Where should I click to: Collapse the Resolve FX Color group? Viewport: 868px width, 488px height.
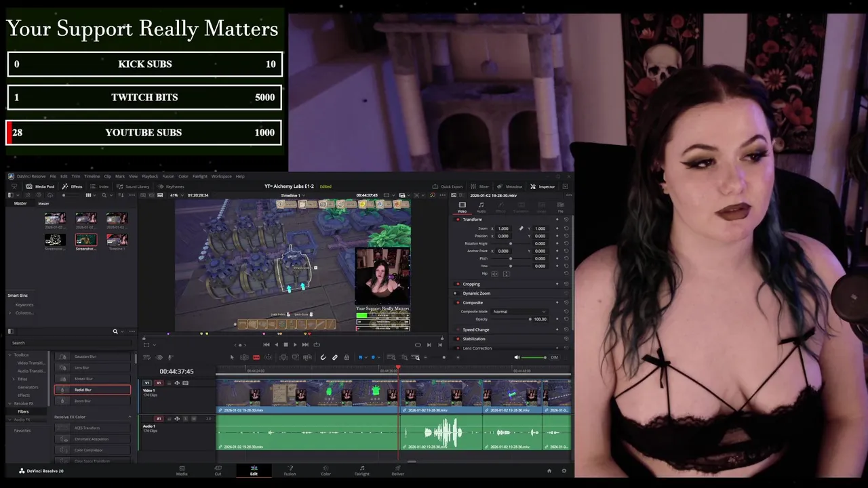coord(130,417)
